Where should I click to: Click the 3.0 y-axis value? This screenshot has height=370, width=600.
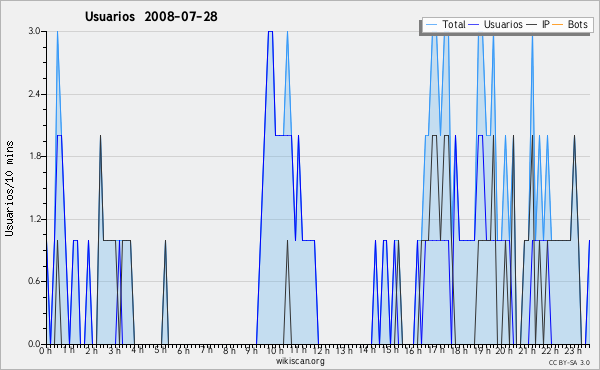pos(34,31)
